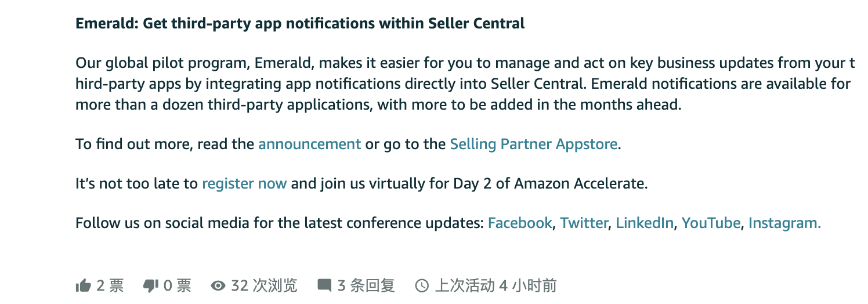The image size is (868, 304).
Task: Click the speech bubble replies icon
Action: 324,285
